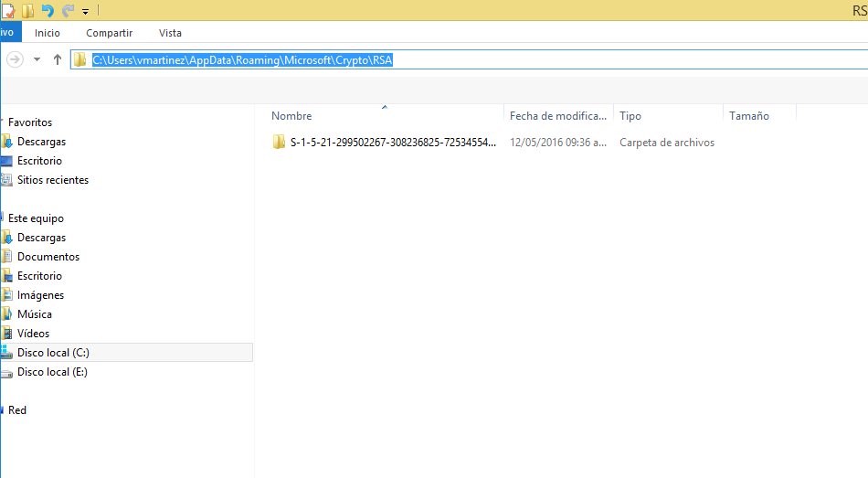Viewport: 868px width, 478px height.
Task: Click the Carpeta de archivos type cell
Action: [x=667, y=143]
